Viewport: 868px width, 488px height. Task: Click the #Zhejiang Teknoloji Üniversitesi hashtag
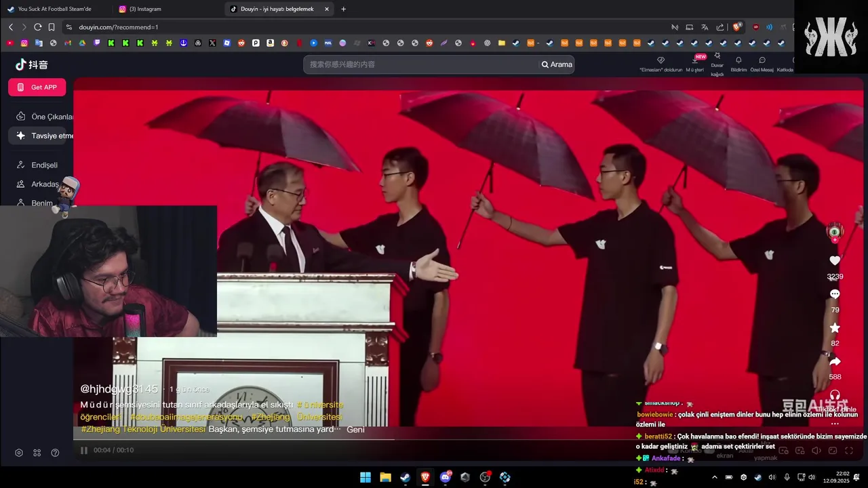point(143,429)
